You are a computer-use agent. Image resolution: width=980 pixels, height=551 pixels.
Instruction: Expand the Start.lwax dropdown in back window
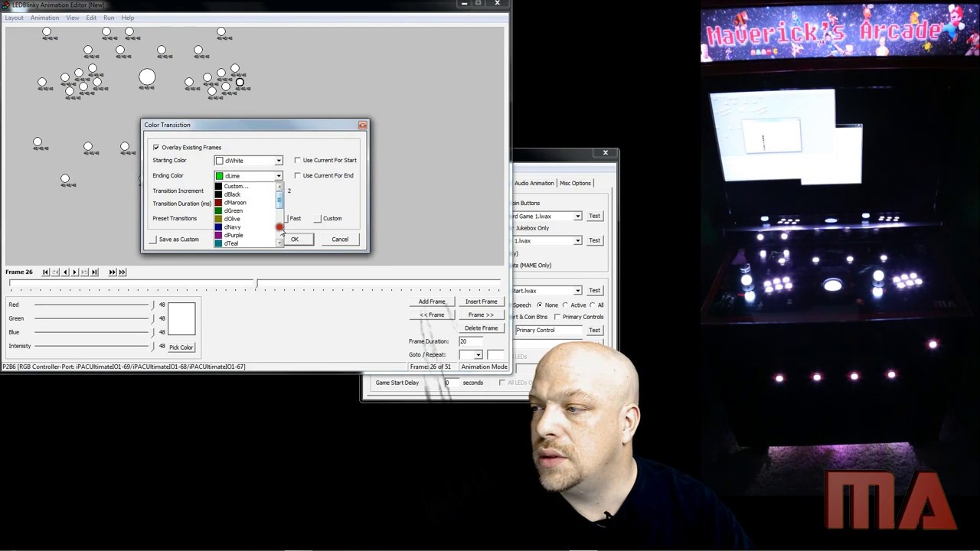(x=578, y=291)
